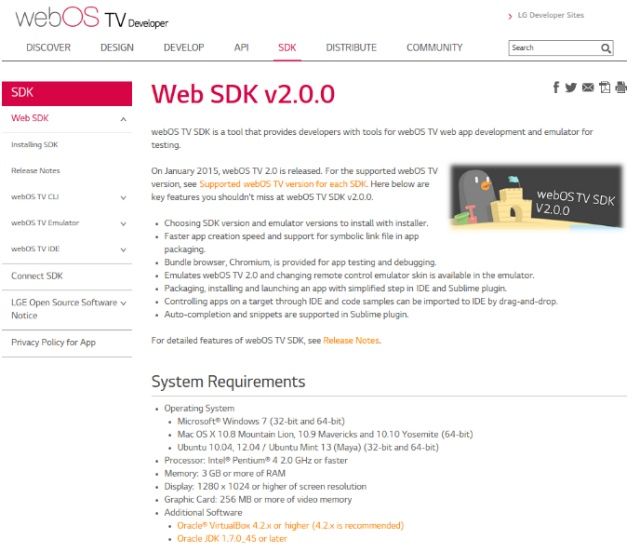Switch to the DISTRIBUTE tab

(x=351, y=47)
